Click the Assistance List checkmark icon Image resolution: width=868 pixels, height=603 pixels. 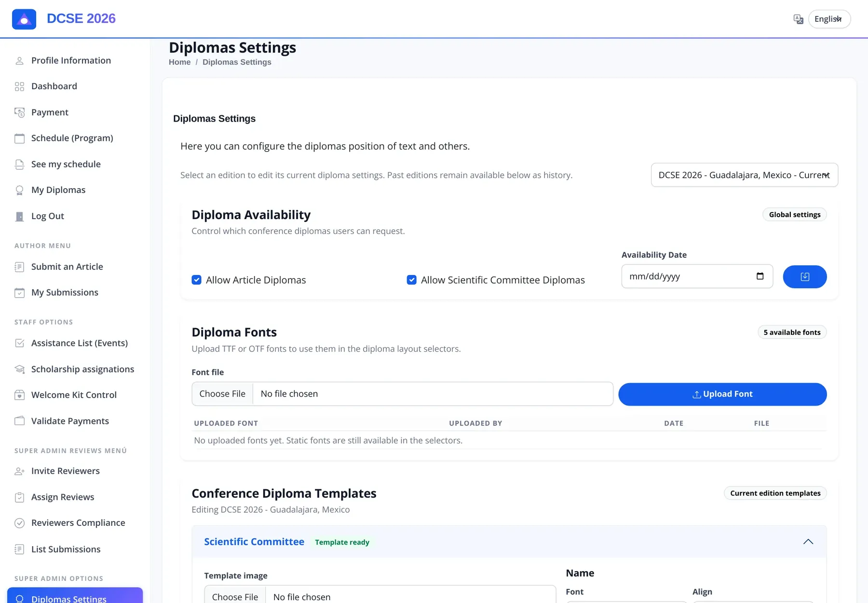pos(19,343)
